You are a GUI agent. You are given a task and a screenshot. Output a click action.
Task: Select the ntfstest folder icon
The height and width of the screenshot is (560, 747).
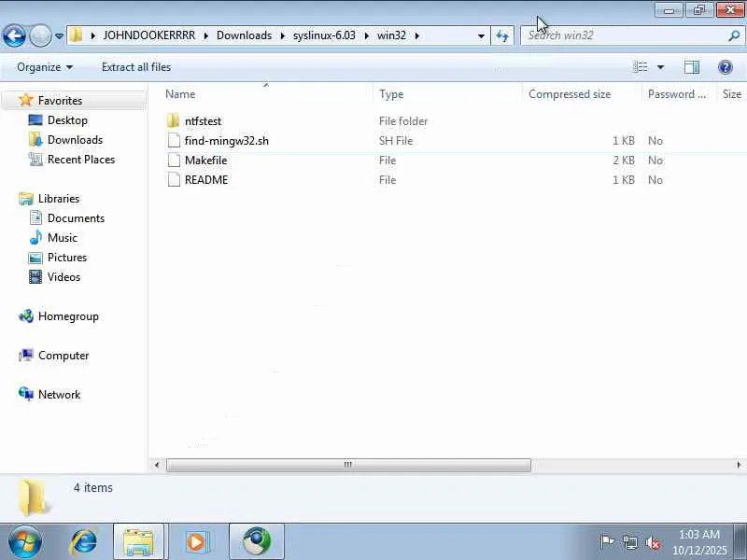click(174, 121)
